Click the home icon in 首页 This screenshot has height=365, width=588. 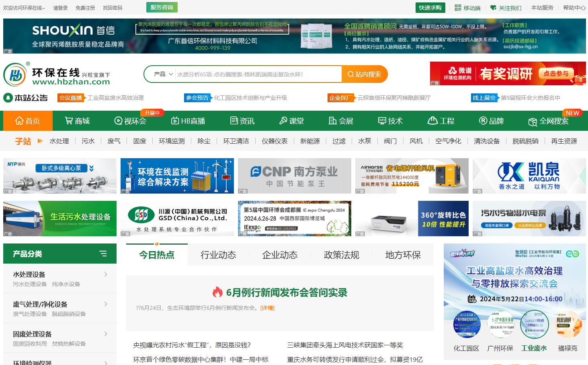click(x=19, y=121)
